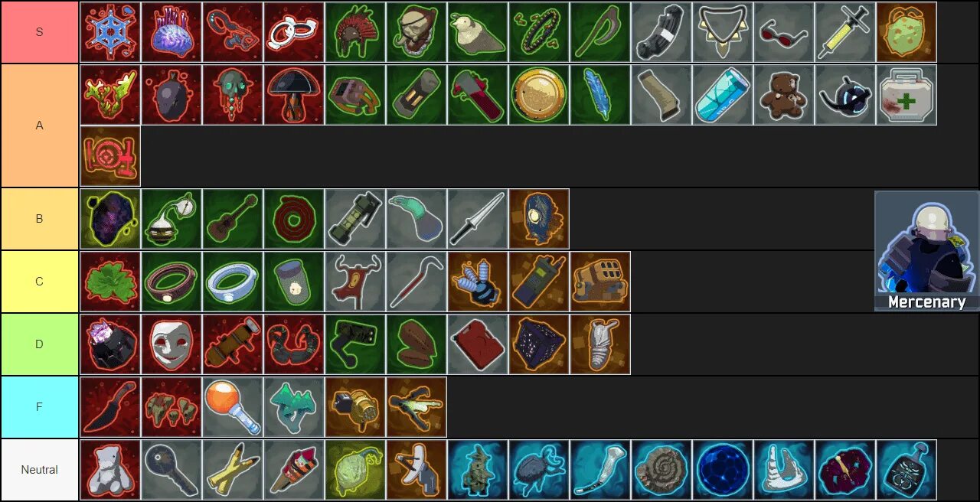This screenshot has height=502, width=980.
Task: Select the yellow syringe item in S tier
Action: (x=845, y=32)
